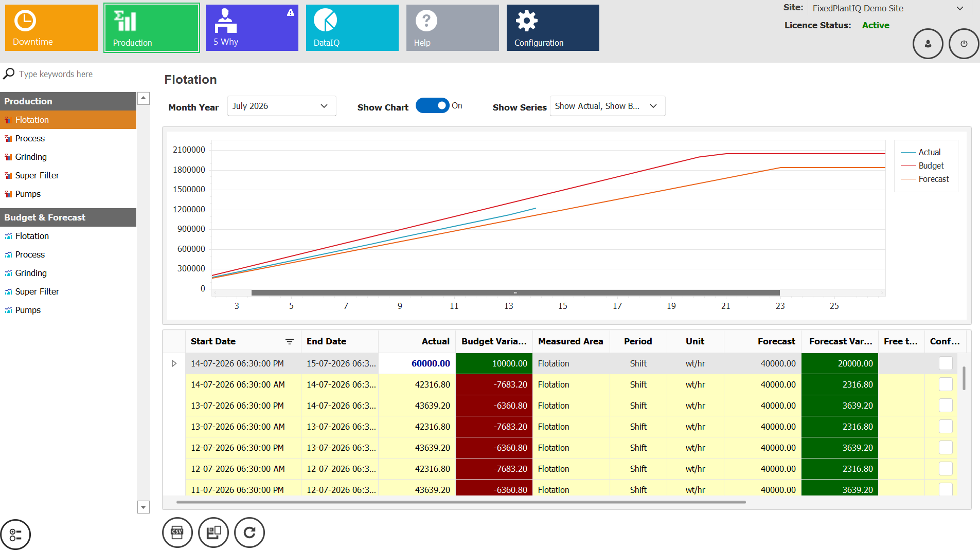Viewport: 980px width, 551px height.
Task: Click the 20000.00 forecast variance cell
Action: (840, 363)
